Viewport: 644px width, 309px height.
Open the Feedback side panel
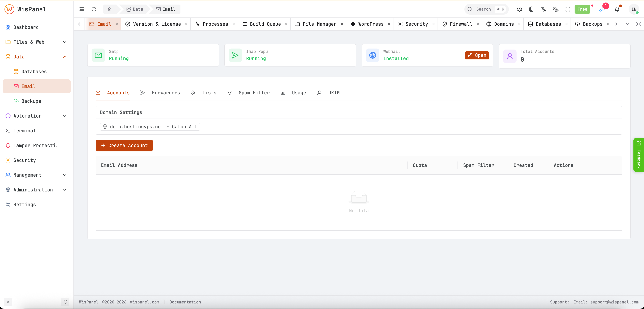coord(638,155)
